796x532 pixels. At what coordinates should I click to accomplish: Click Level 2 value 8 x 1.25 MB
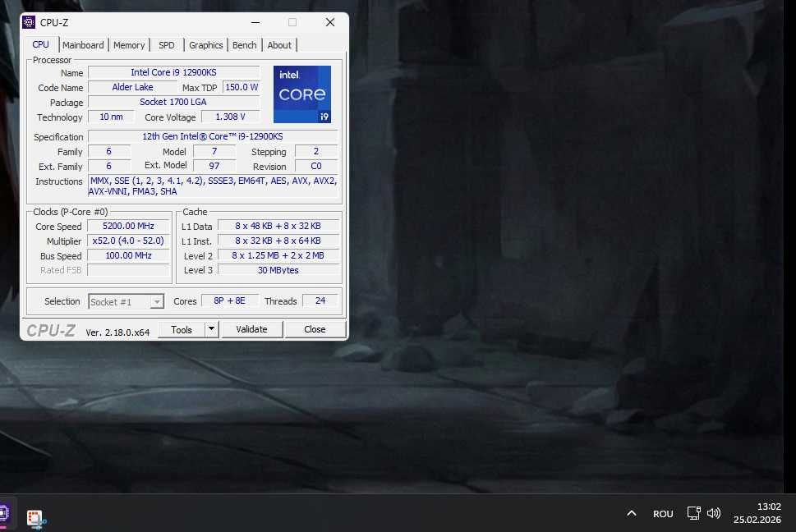tap(278, 255)
